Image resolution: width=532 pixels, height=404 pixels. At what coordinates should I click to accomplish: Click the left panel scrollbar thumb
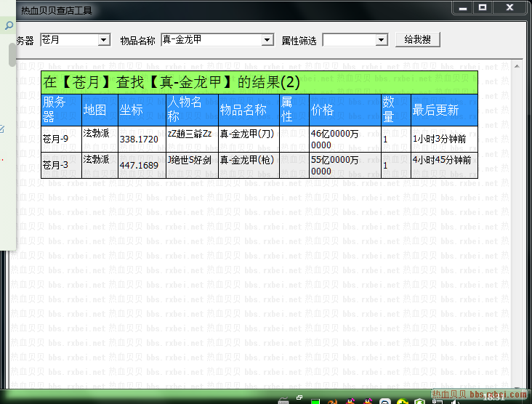point(12,54)
